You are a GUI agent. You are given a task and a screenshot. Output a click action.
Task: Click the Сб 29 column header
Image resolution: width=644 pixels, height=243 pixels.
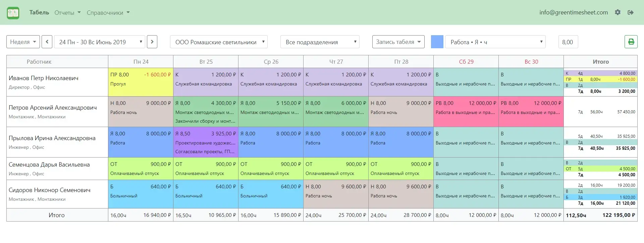tap(466, 62)
